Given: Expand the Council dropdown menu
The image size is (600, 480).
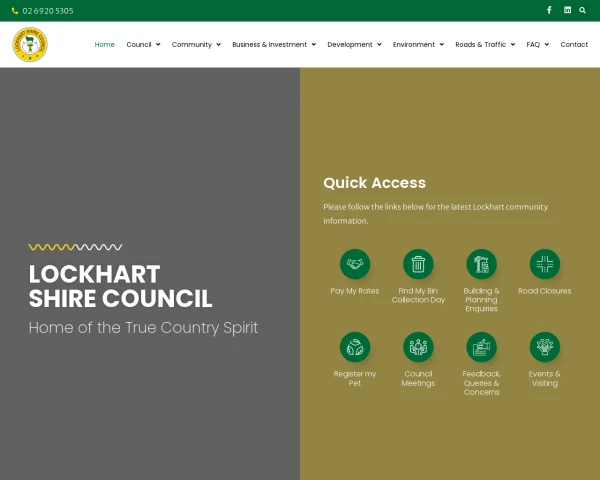Looking at the screenshot, I should pyautogui.click(x=143, y=44).
